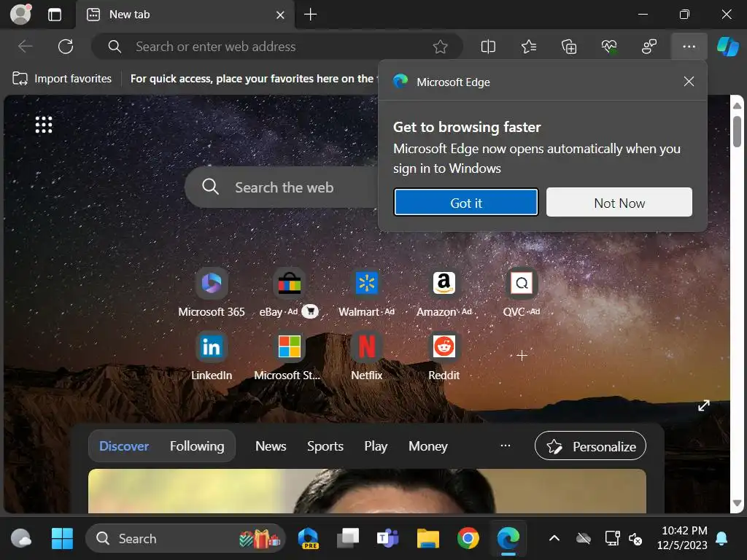Open the Play feed tab
This screenshot has height=560, width=747.
(376, 446)
